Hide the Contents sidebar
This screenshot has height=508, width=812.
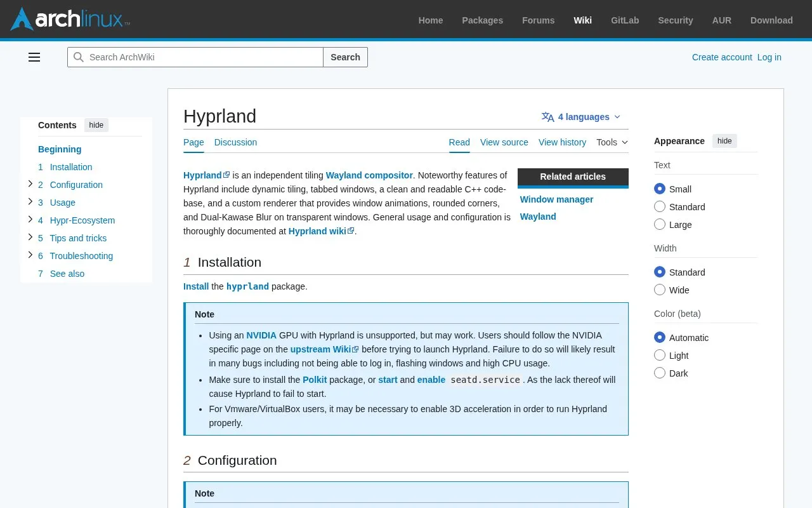96,125
